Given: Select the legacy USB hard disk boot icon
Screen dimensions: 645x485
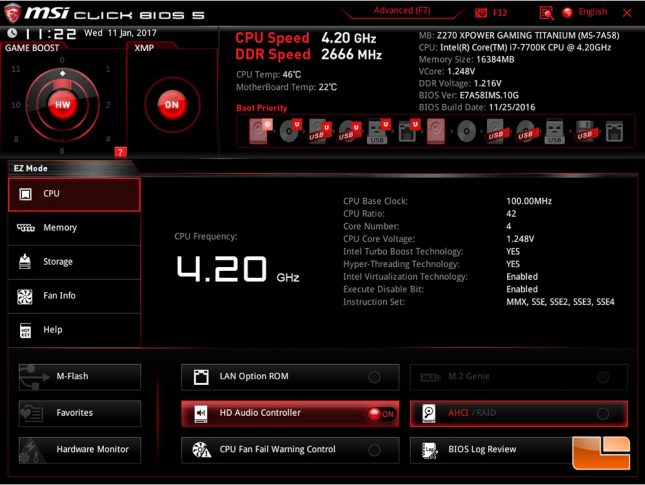Looking at the screenshot, I should [497, 131].
